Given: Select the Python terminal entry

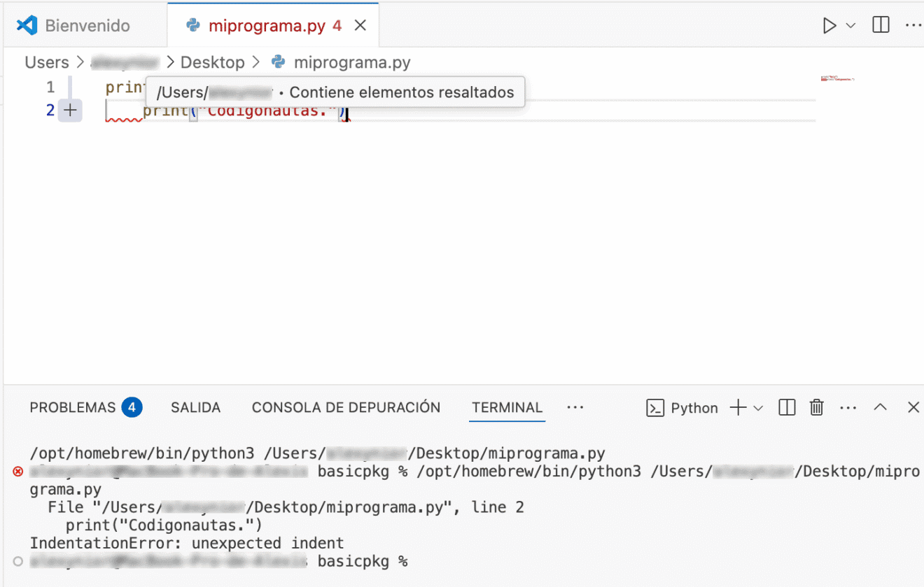Looking at the screenshot, I should [683, 407].
